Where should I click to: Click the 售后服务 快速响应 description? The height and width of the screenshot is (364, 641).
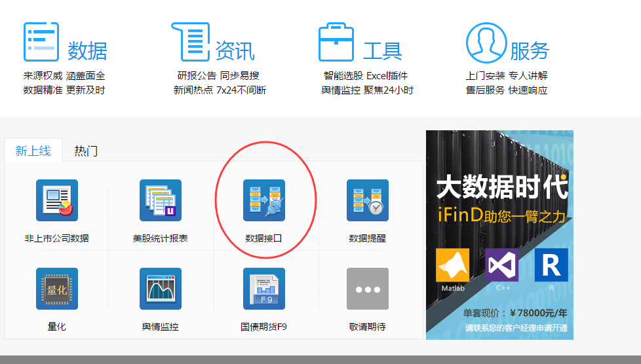tap(507, 90)
